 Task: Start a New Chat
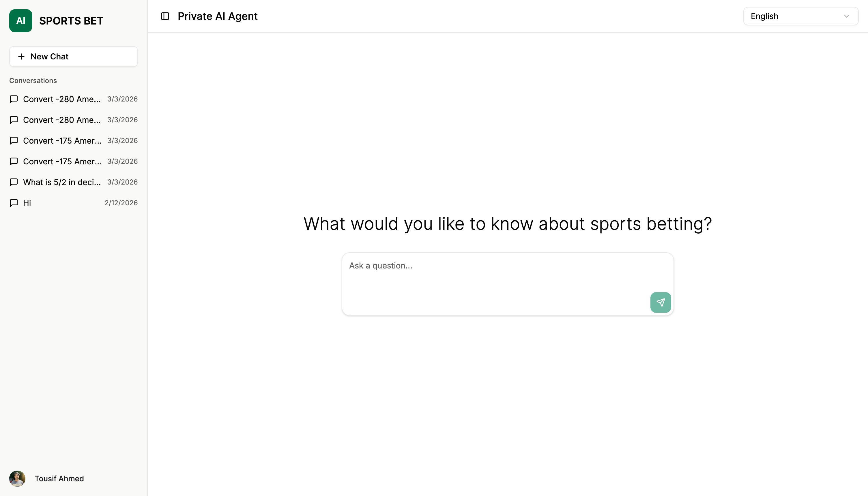tap(73, 56)
